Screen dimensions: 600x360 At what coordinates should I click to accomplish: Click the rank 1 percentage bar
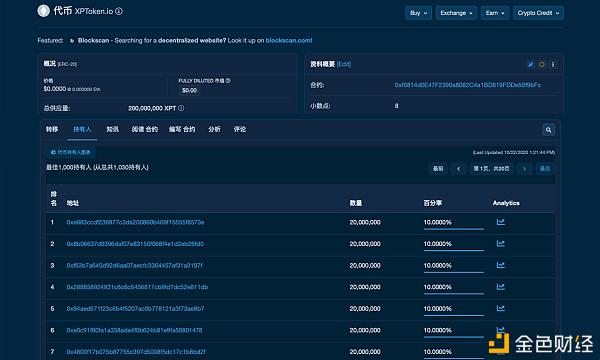pyautogui.click(x=453, y=229)
